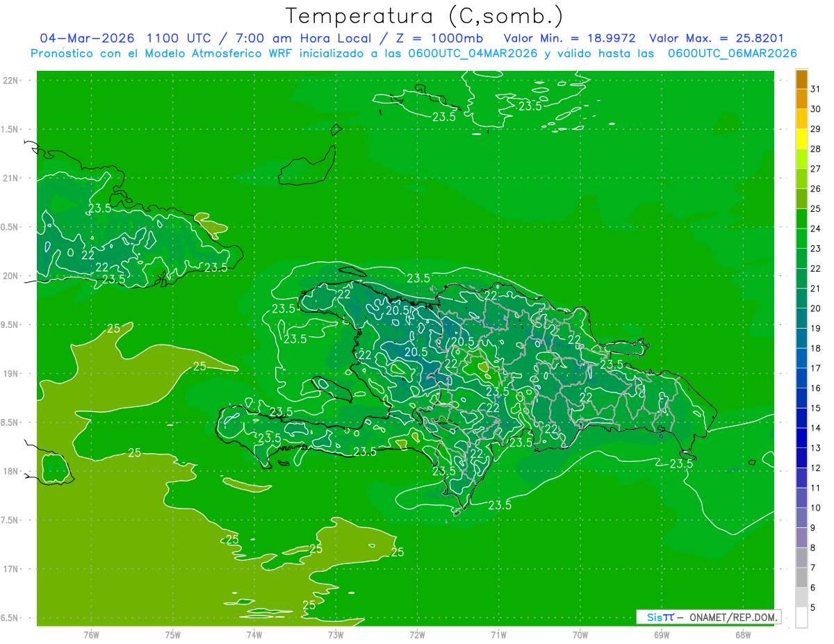This screenshot has width=834, height=644.
Task: Click the legend swatch between 20 and 21
Action: point(801,299)
